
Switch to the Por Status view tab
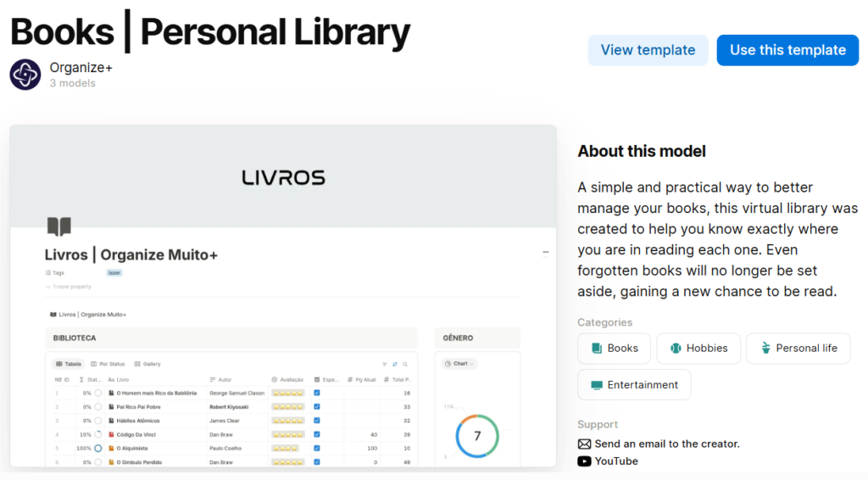[108, 365]
